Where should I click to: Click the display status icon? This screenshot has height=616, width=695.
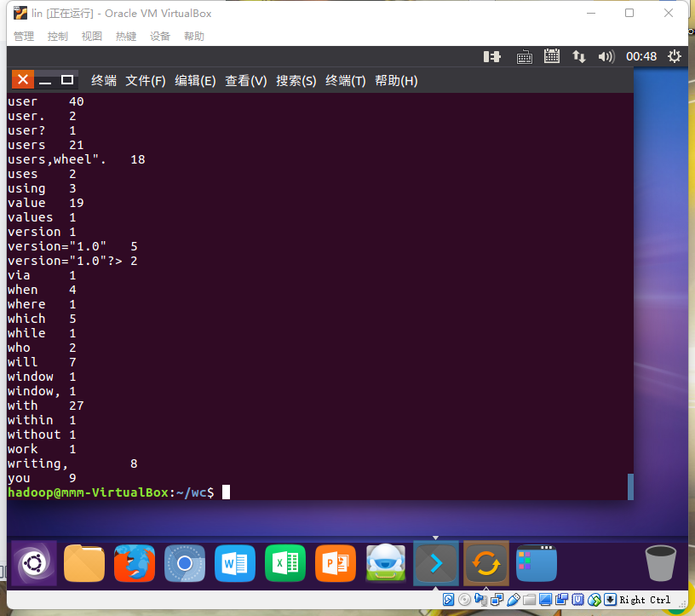[545, 600]
